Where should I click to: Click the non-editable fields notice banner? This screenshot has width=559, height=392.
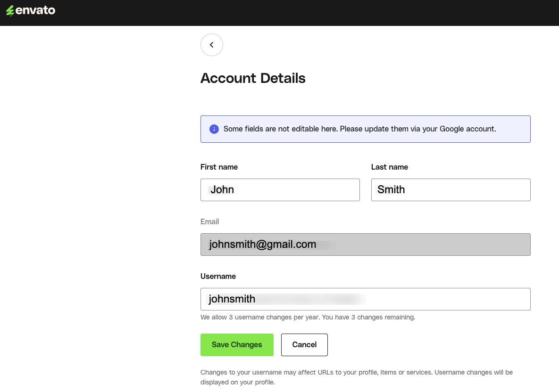click(365, 129)
